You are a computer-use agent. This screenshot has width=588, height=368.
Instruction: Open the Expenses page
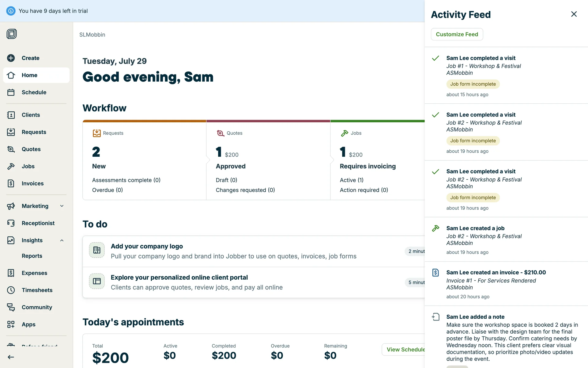(34, 273)
